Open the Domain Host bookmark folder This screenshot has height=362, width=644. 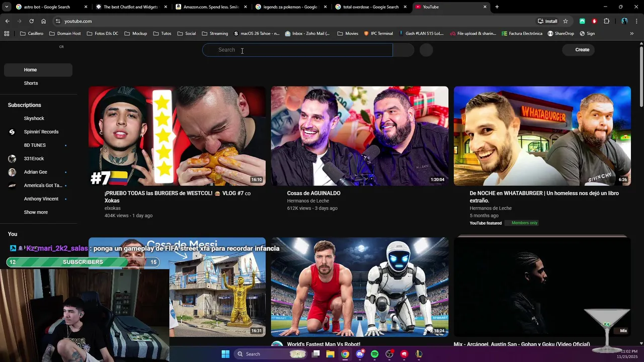pos(65,34)
